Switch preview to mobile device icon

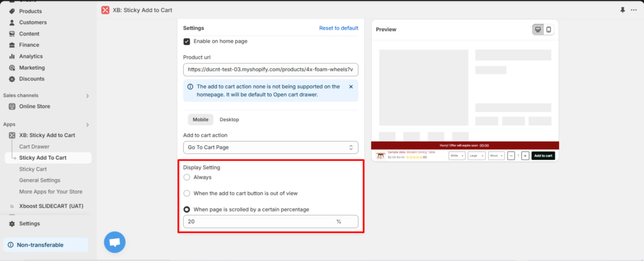click(x=548, y=30)
